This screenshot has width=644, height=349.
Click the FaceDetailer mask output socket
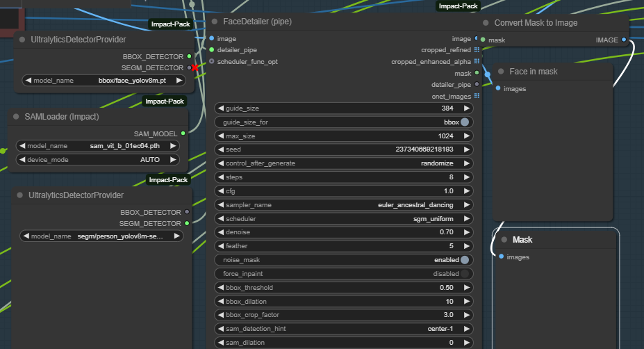[x=477, y=73]
